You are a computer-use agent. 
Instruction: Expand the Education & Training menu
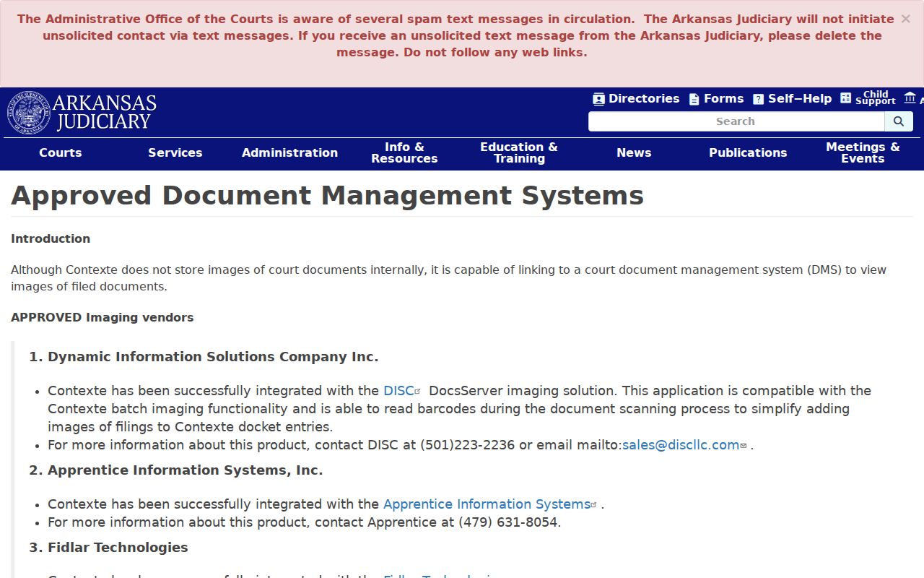tap(519, 152)
